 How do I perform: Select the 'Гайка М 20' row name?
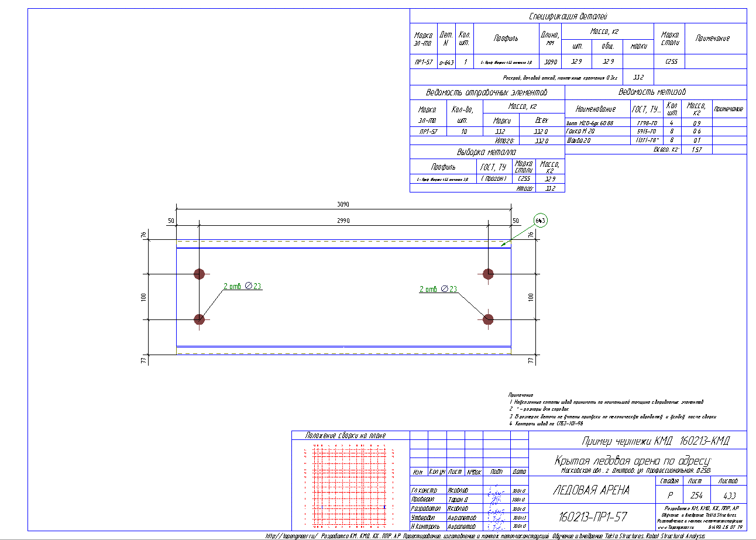pos(580,132)
